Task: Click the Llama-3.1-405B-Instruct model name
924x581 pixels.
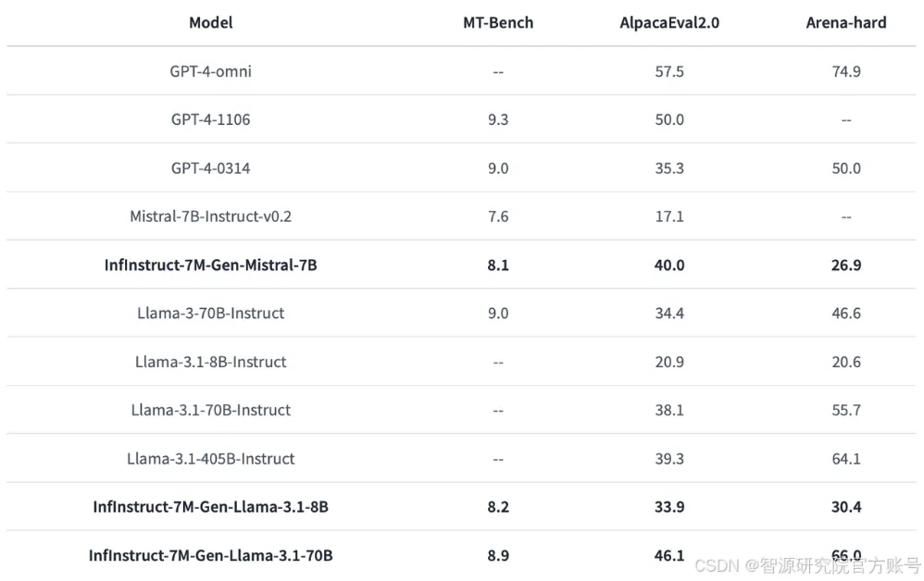Action: [x=211, y=459]
